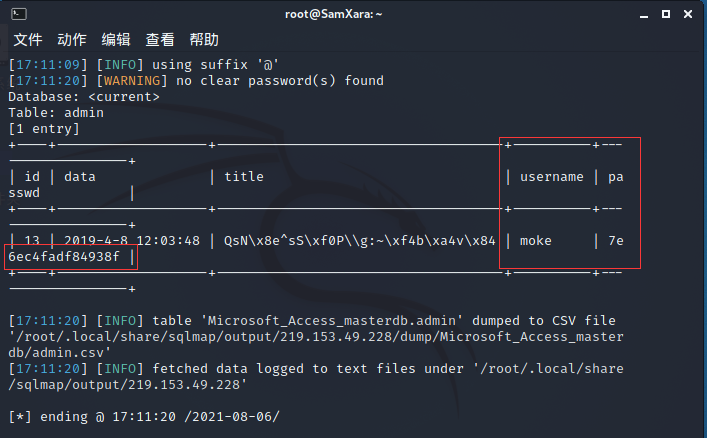Click the title column header
The image size is (707, 438).
pos(244,177)
